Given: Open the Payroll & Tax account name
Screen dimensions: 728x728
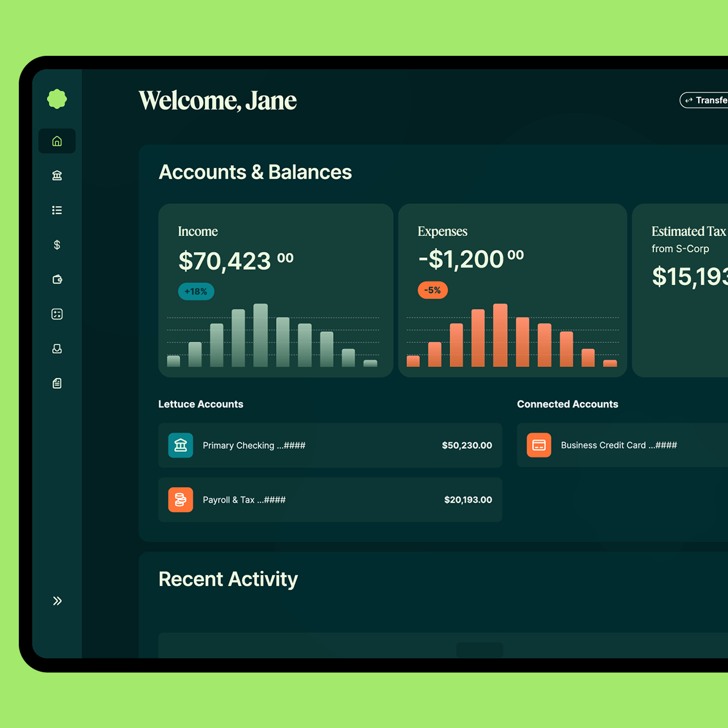Looking at the screenshot, I should click(x=244, y=500).
